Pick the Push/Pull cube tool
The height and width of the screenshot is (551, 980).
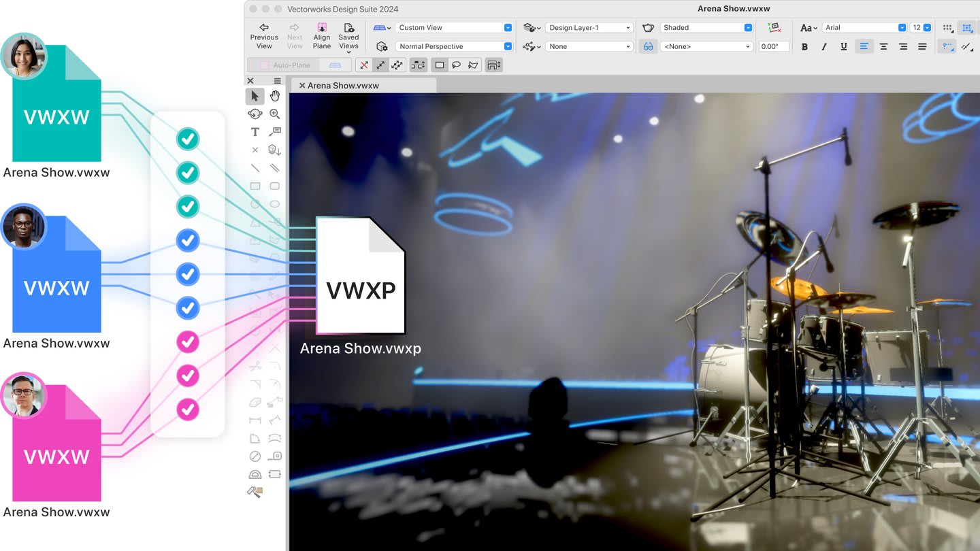[x=275, y=150]
